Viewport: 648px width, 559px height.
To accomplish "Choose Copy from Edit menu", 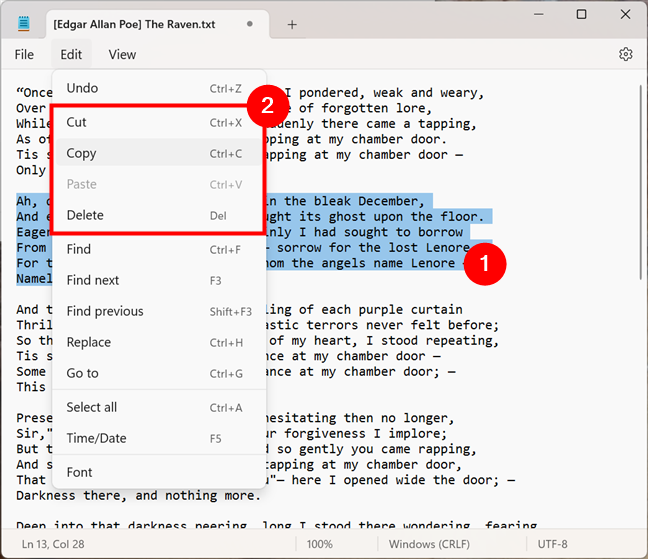I will pos(159,153).
